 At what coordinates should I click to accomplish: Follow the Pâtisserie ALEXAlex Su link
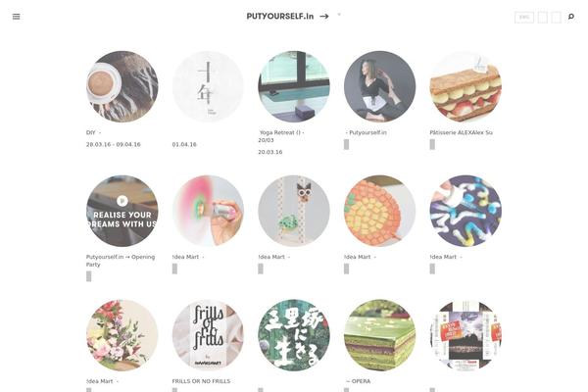tap(462, 132)
